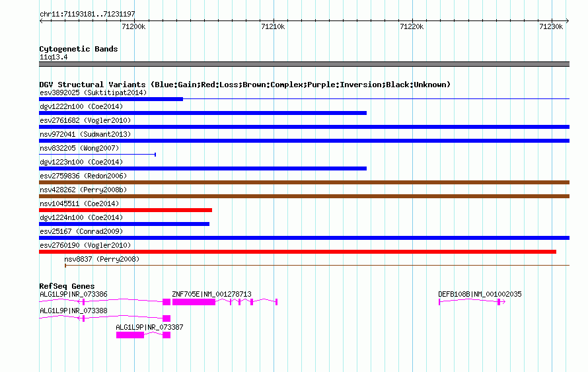Screen dimensions: 588x372
Task: Open the esv2761682 (Vogler2010) variant label
Action: (85, 120)
